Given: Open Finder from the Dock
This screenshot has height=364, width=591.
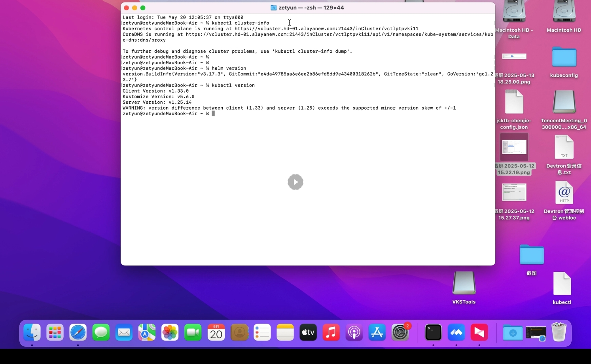Looking at the screenshot, I should coord(32,332).
